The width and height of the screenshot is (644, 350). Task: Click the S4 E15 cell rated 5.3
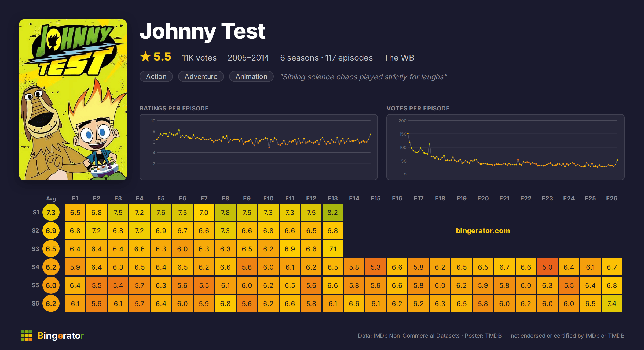376,267
